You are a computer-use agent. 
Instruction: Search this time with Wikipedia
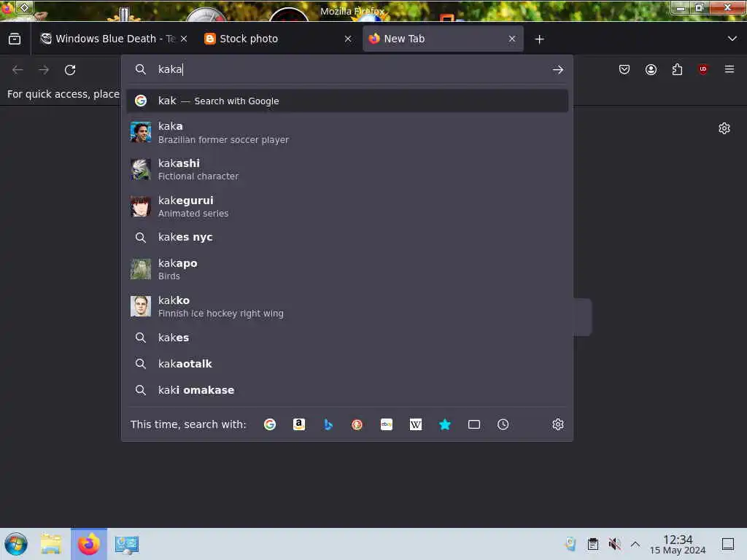coord(415,424)
